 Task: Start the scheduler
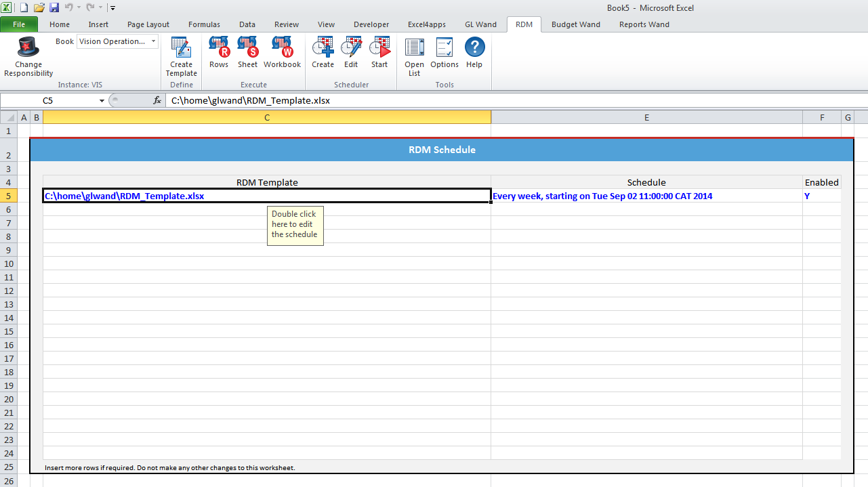click(379, 53)
